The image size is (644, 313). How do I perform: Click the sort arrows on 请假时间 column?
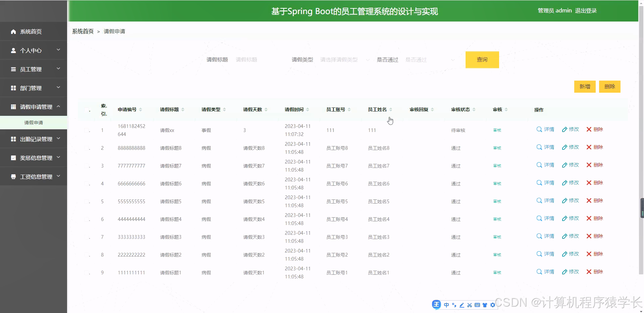[308, 109]
